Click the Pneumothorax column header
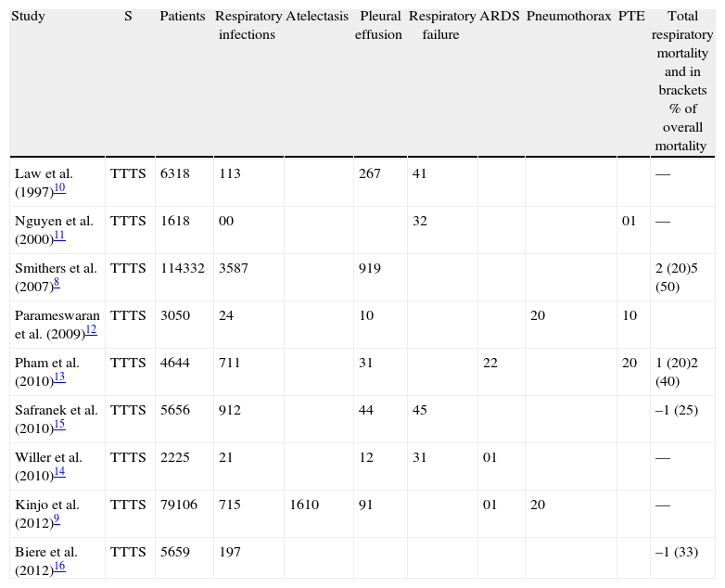The height and width of the screenshot is (588, 725). [x=567, y=17]
